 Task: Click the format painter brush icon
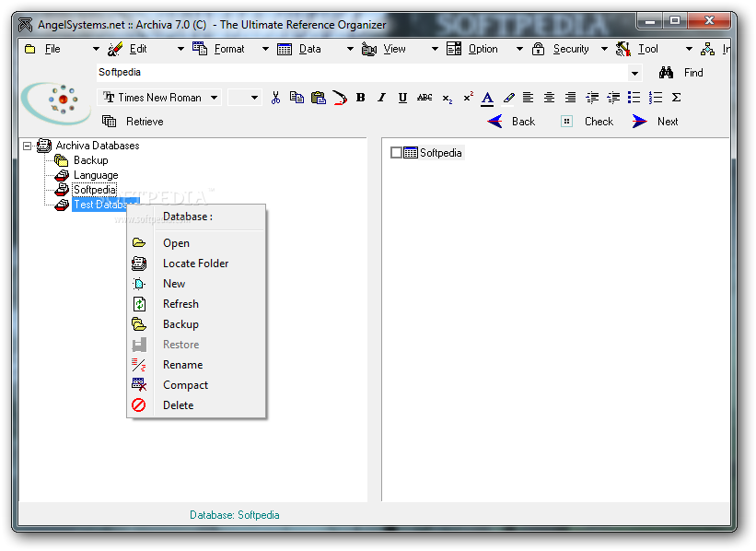(x=340, y=98)
